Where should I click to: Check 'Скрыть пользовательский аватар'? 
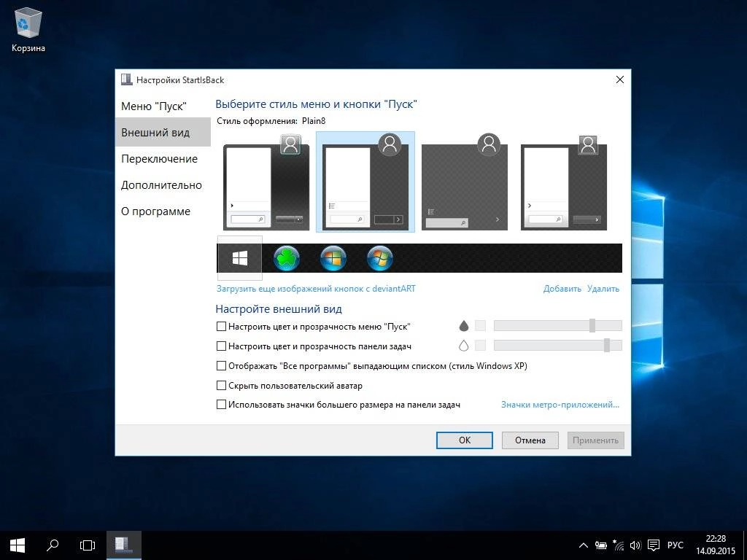tap(221, 385)
